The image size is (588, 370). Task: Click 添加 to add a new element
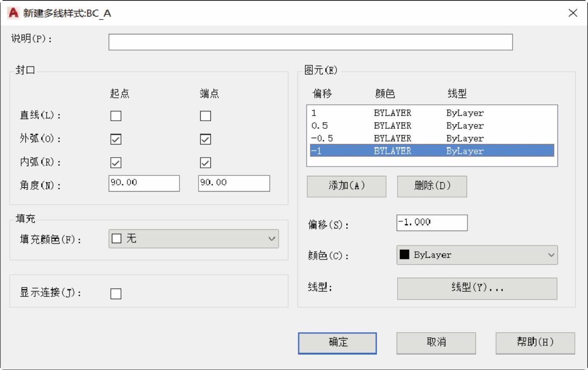[x=346, y=186]
